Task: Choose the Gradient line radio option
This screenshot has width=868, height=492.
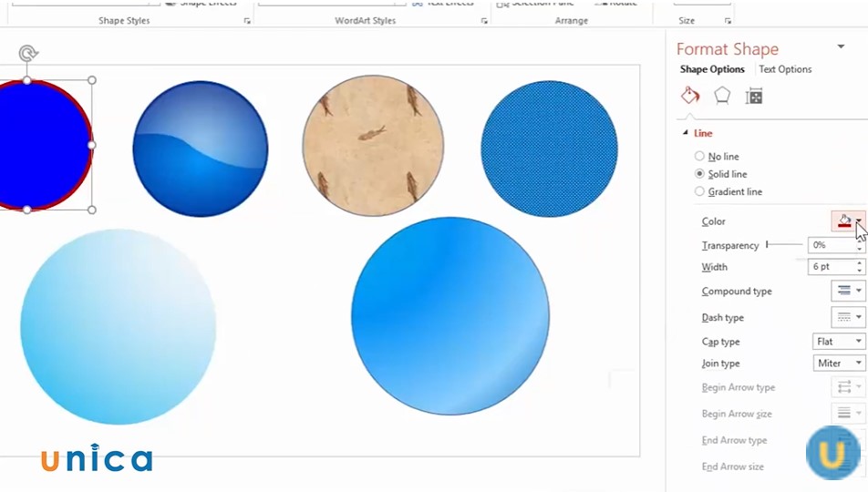Action: [700, 191]
